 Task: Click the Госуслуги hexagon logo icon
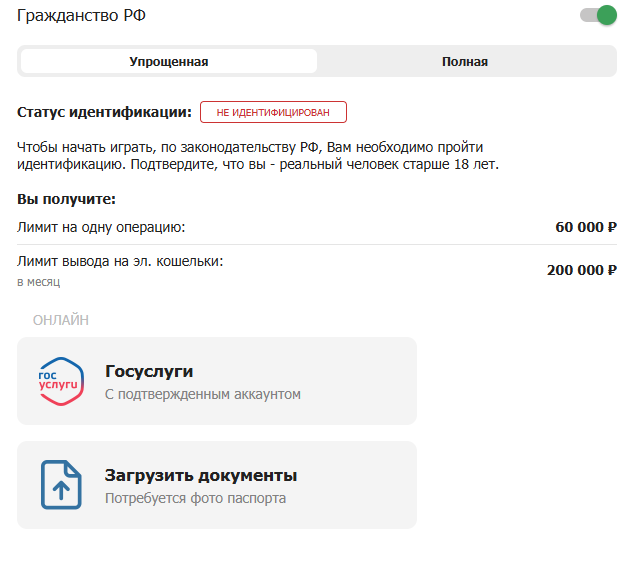pyautogui.click(x=61, y=381)
